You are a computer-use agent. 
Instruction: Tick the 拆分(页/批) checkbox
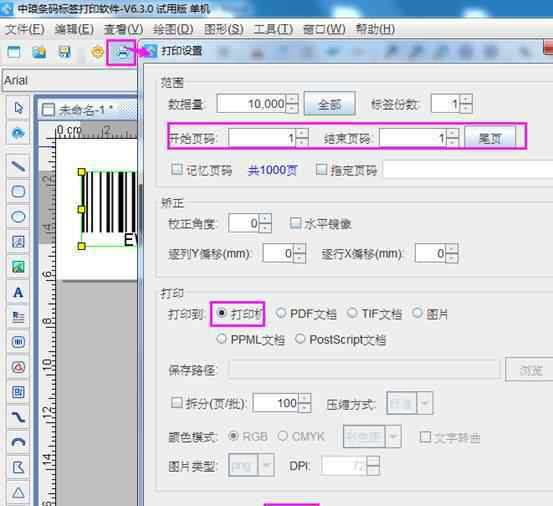177,402
